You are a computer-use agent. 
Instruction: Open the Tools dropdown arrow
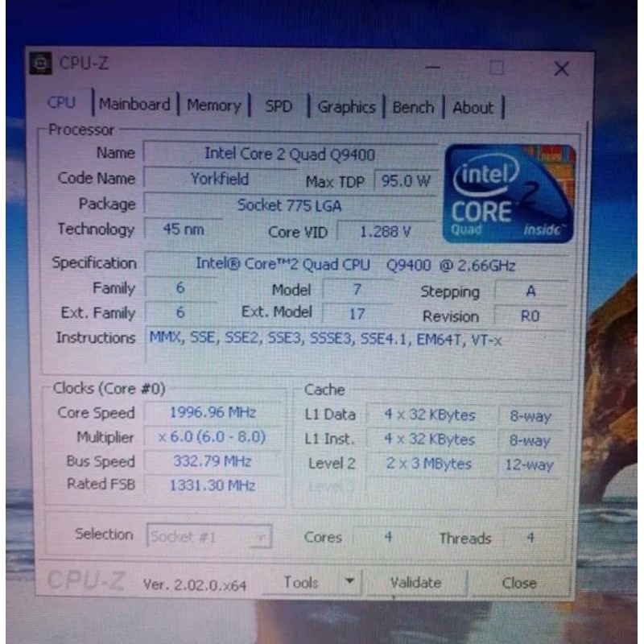(x=350, y=581)
